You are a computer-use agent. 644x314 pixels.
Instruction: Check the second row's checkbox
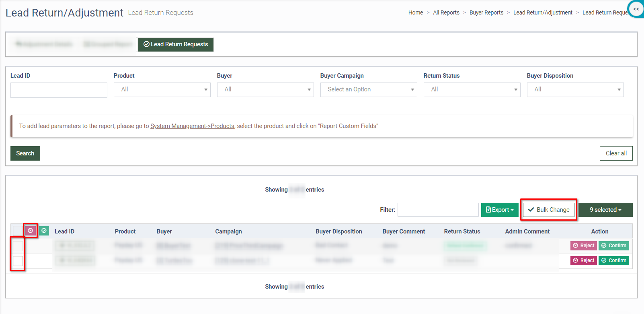point(18,261)
